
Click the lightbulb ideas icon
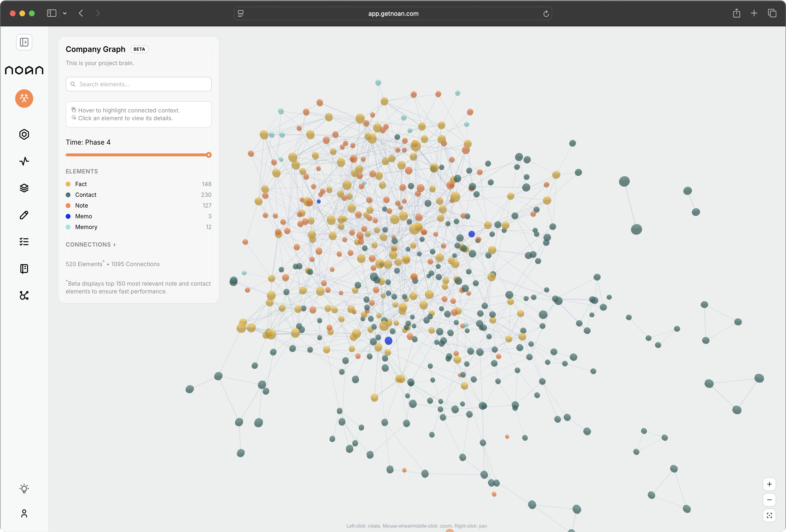24,488
